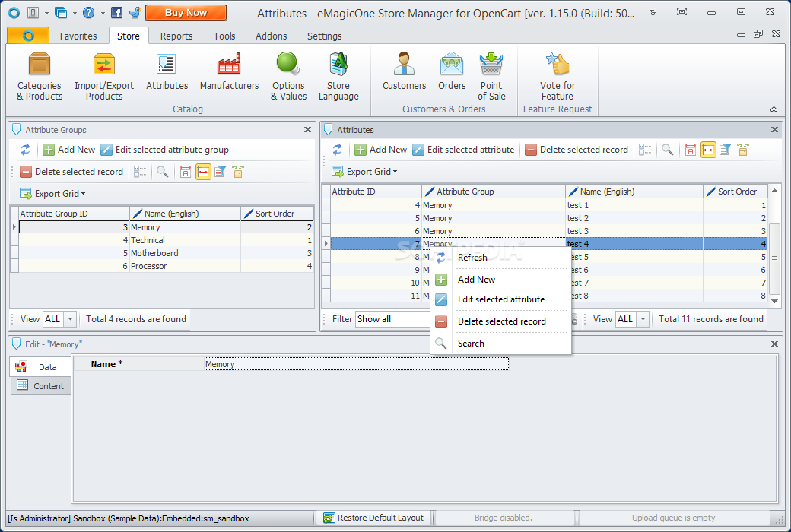Open View ALL dropdown in Attributes panel
This screenshot has width=791, height=532.
tap(643, 319)
